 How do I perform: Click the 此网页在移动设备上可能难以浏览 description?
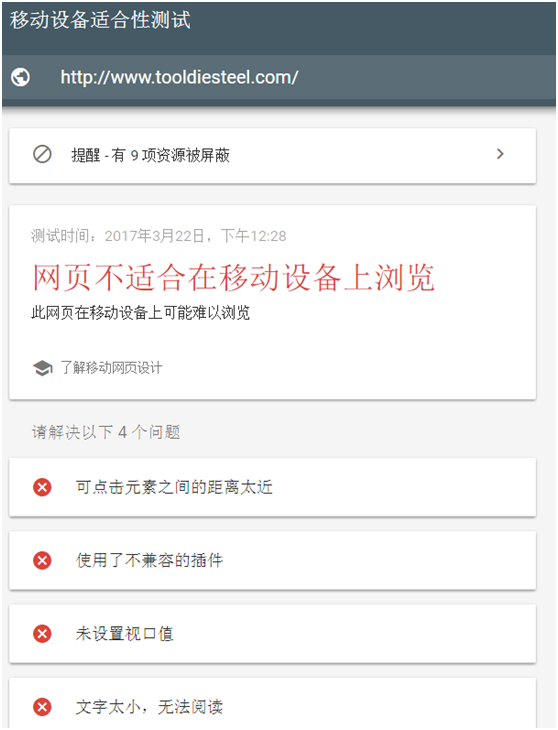coord(141,312)
